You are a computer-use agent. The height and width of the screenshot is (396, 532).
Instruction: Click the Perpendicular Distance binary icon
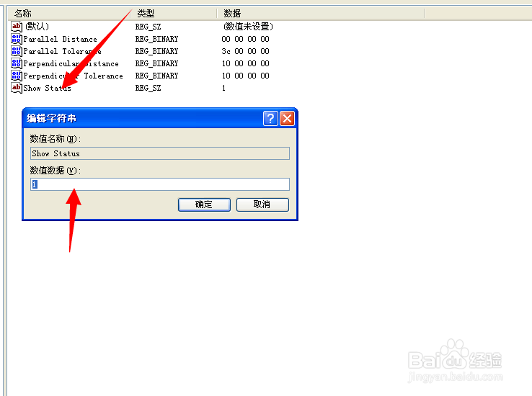pyautogui.click(x=17, y=63)
